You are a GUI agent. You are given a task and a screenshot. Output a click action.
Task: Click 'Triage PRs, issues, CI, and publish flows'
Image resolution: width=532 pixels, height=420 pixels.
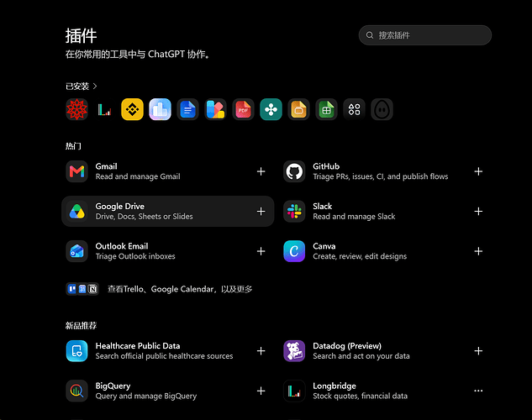(x=381, y=176)
